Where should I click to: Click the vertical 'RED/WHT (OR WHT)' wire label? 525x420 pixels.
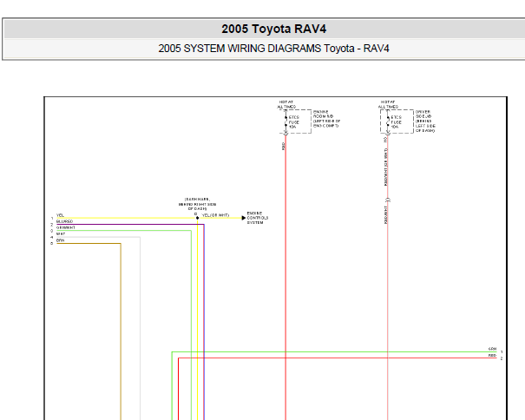click(385, 167)
